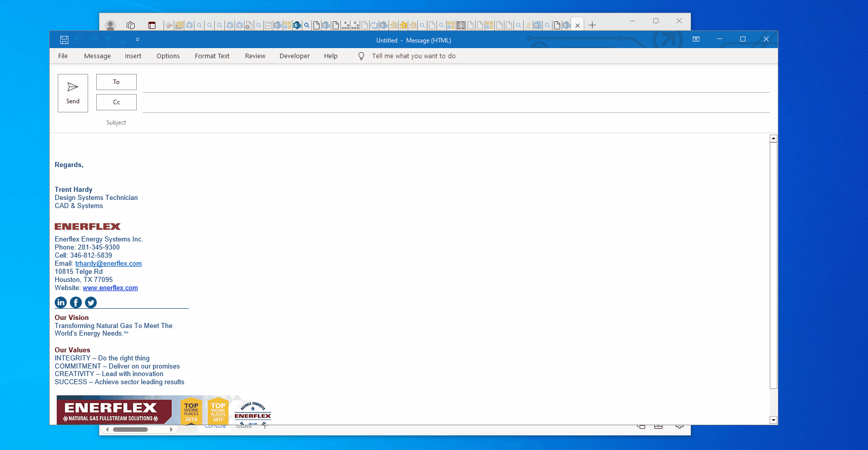Open the trhardy@enerflex.com email link
The width and height of the screenshot is (868, 450).
point(108,264)
